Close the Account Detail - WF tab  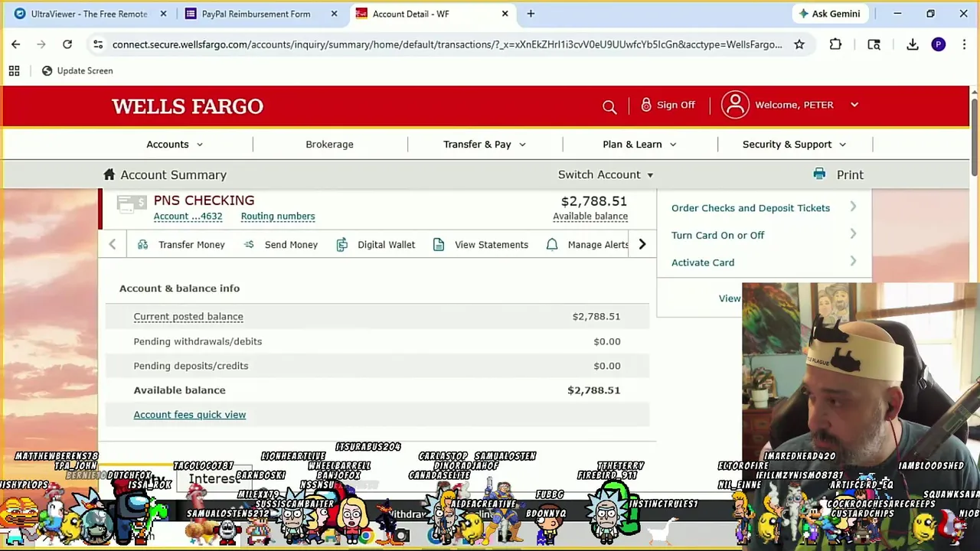(505, 14)
